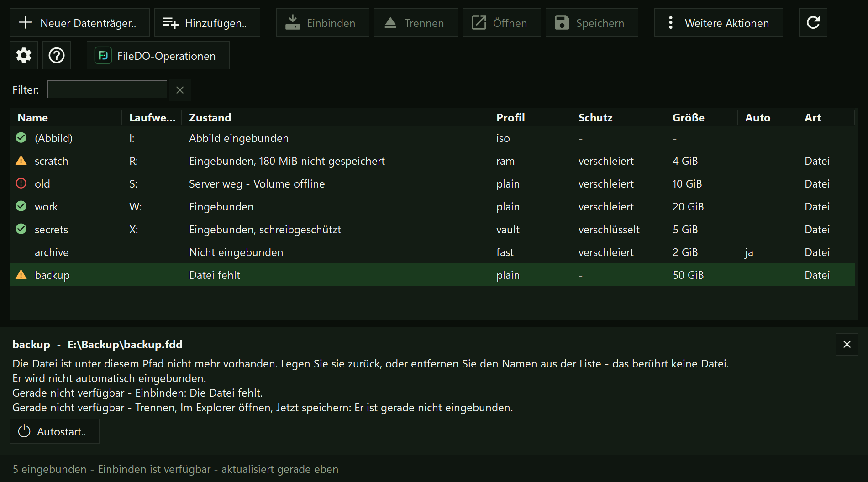This screenshot has height=482, width=868.
Task: Click the 'ja' auto cell of archive
Action: click(749, 252)
